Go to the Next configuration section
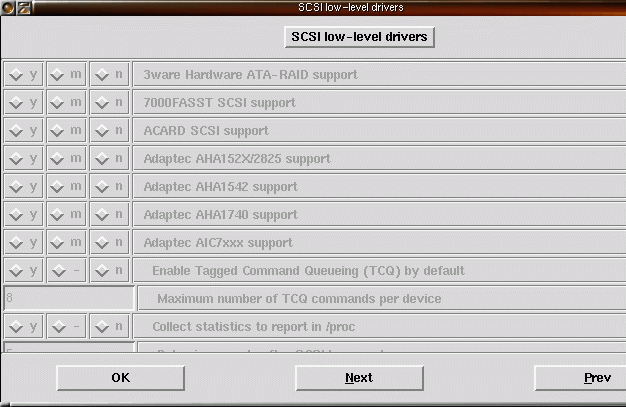 click(359, 378)
